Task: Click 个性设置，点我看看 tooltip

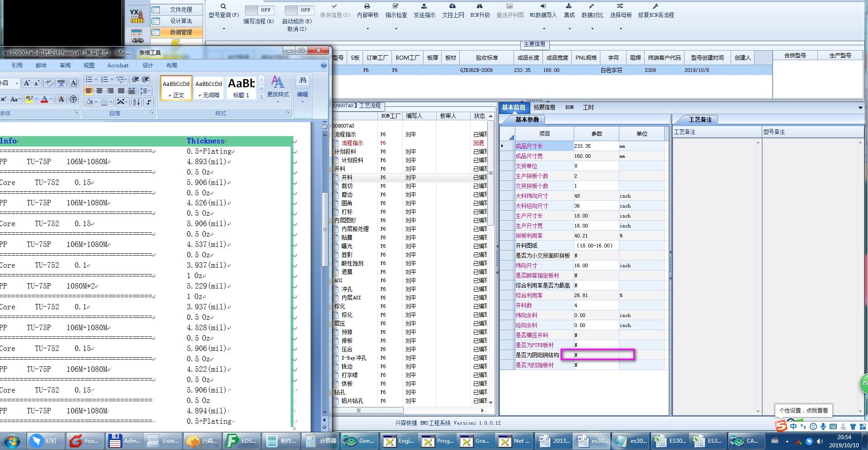Action: coord(803,410)
